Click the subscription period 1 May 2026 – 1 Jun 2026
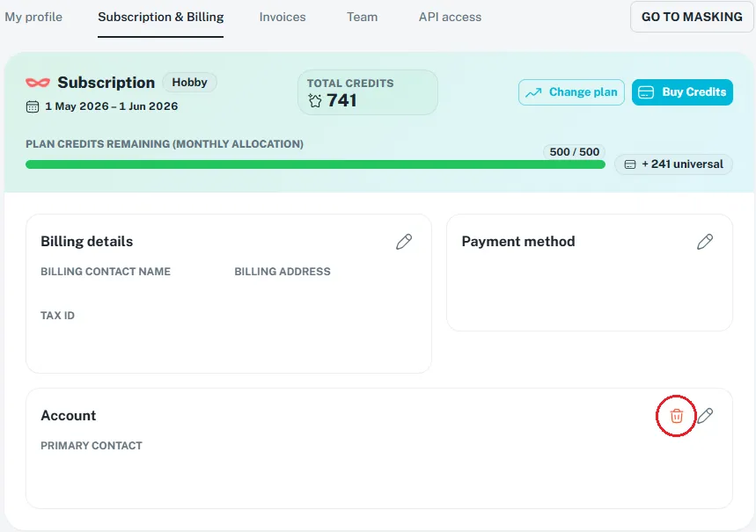The image size is (756, 532). [x=112, y=106]
